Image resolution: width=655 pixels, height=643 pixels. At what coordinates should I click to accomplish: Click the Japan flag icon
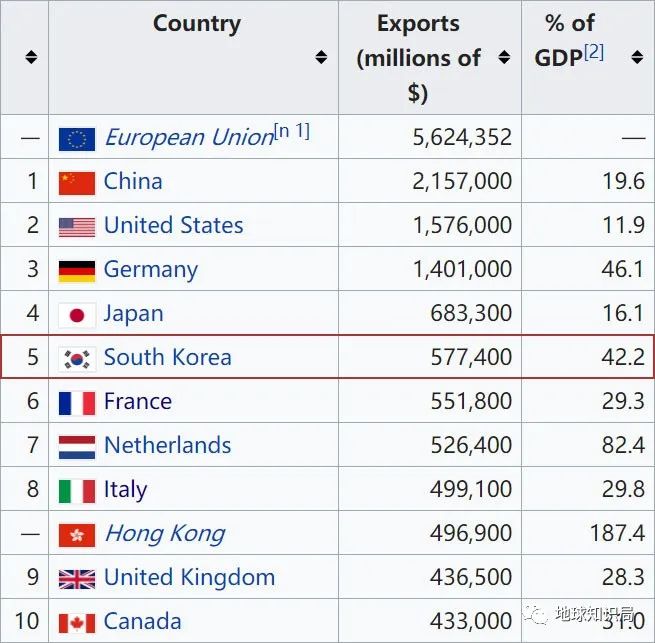(77, 315)
